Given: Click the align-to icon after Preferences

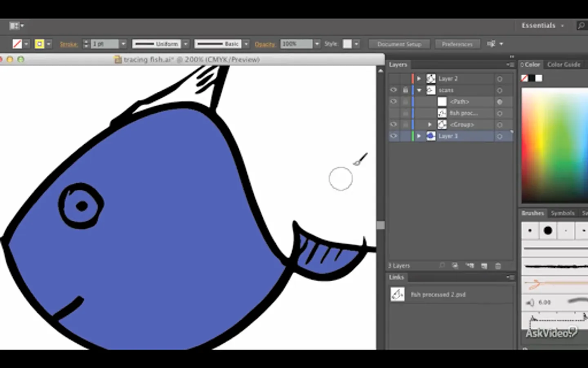Looking at the screenshot, I should pyautogui.click(x=491, y=44).
